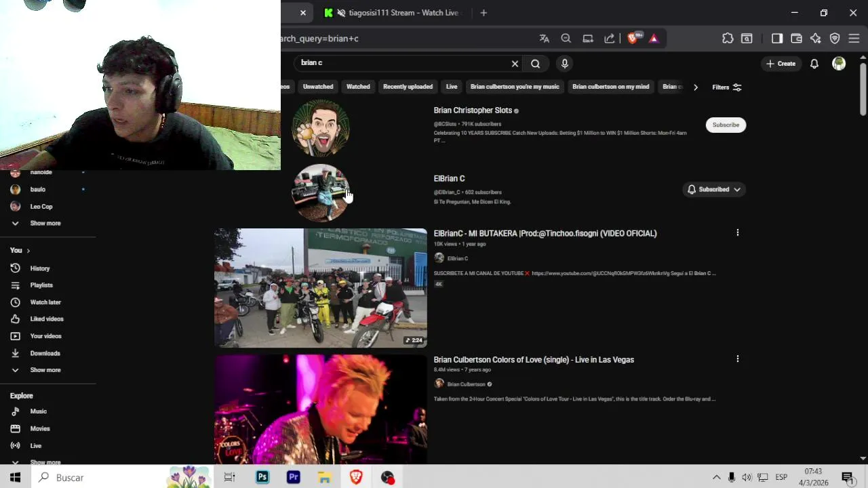Open Brave Shields lion icon
The width and height of the screenshot is (868, 488).
[633, 39]
